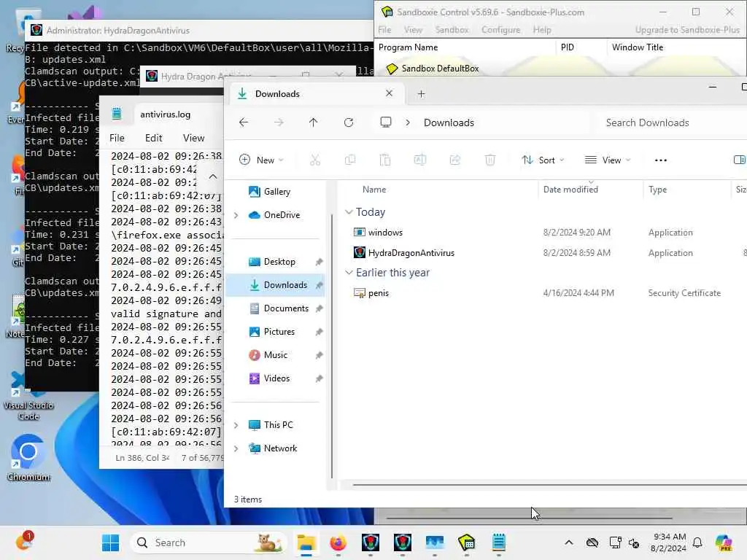Viewport: 747px width, 560px height.
Task: Open File menu in Notepad
Action: (x=117, y=138)
